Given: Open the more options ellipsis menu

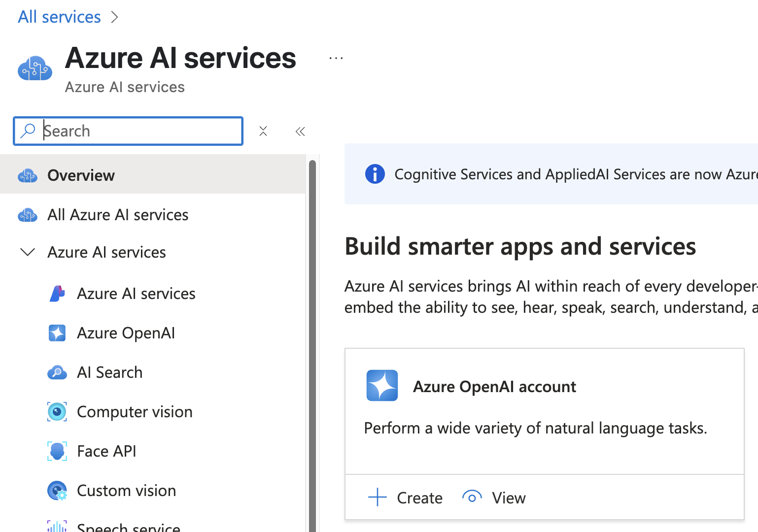Looking at the screenshot, I should click(x=336, y=58).
